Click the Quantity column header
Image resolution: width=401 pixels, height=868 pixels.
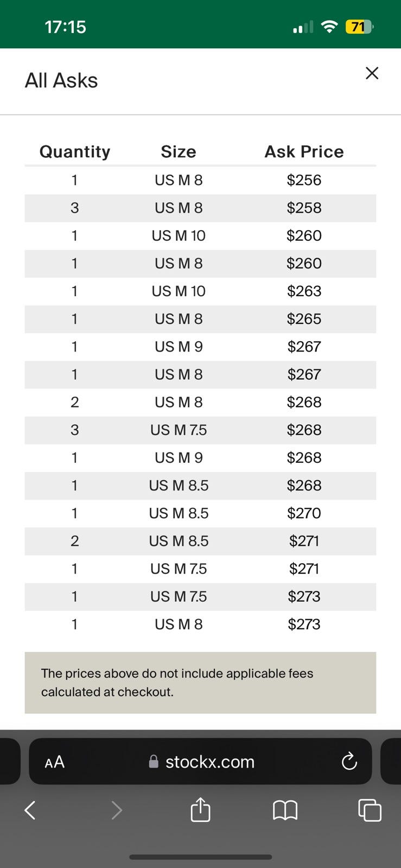(75, 151)
